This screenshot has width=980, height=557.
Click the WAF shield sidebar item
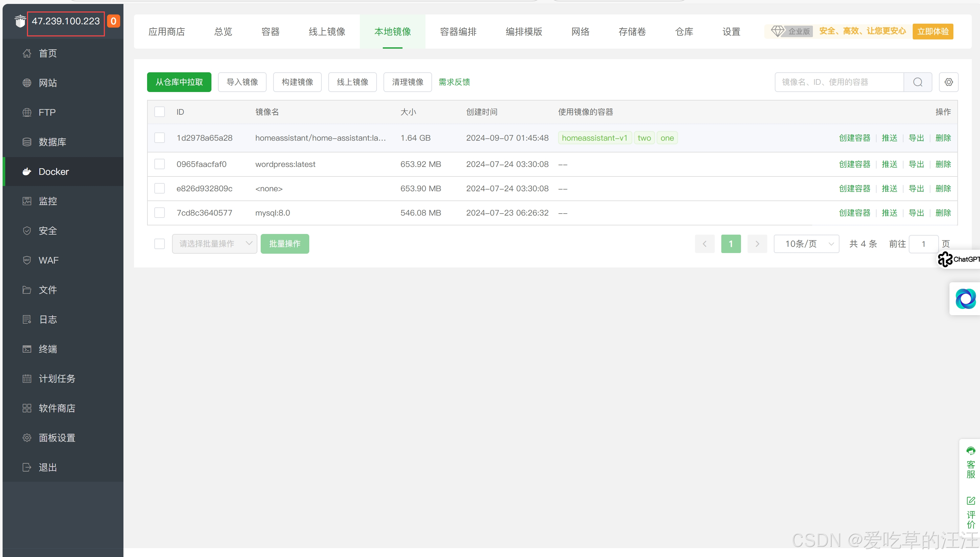(48, 260)
